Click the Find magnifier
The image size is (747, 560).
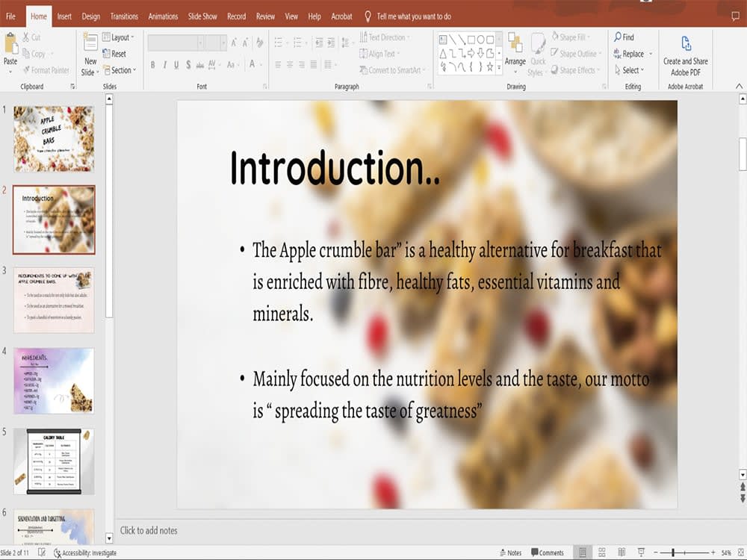624,37
